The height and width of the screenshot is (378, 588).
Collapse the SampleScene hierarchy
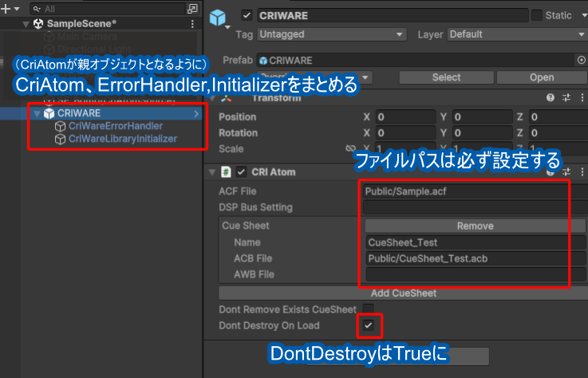tap(26, 24)
